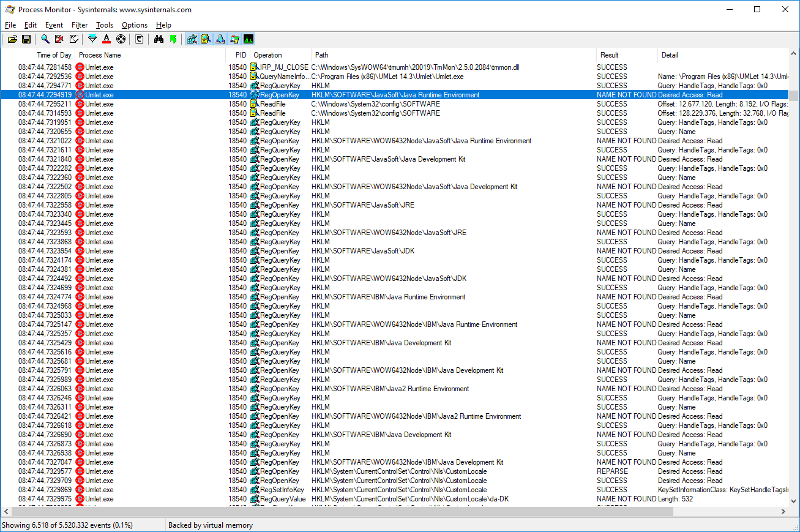Click the Result column header
The width and height of the screenshot is (800, 532).
627,55
